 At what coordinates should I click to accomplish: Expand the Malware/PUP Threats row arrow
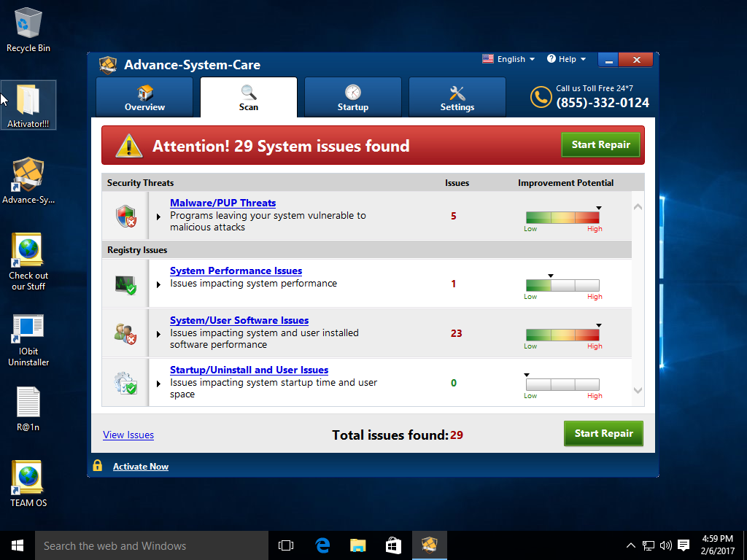[x=158, y=217]
